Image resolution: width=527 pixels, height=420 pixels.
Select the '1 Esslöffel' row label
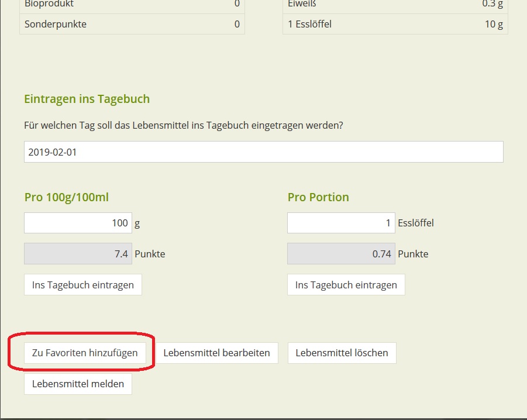tap(310, 24)
